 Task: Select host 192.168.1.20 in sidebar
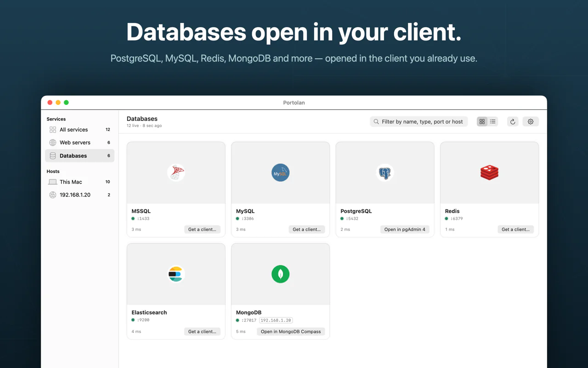(x=80, y=195)
